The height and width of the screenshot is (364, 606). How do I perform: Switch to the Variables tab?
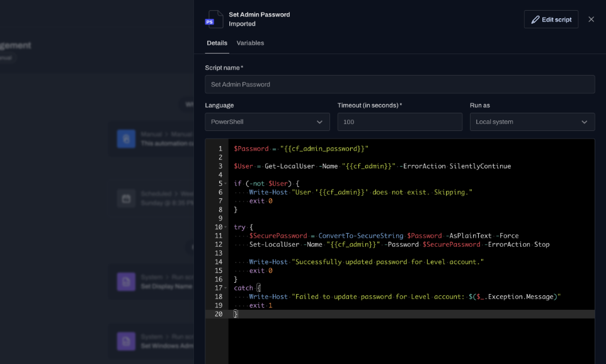[x=250, y=43]
